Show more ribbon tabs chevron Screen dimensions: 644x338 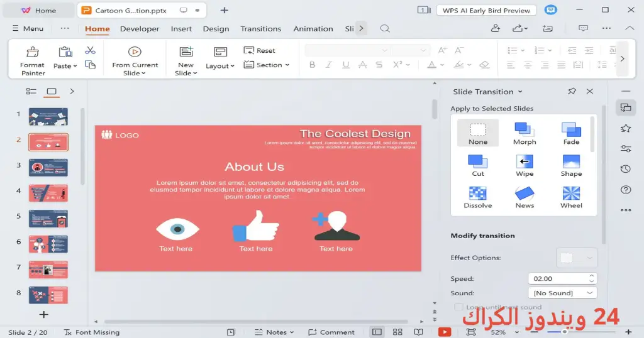point(361,28)
